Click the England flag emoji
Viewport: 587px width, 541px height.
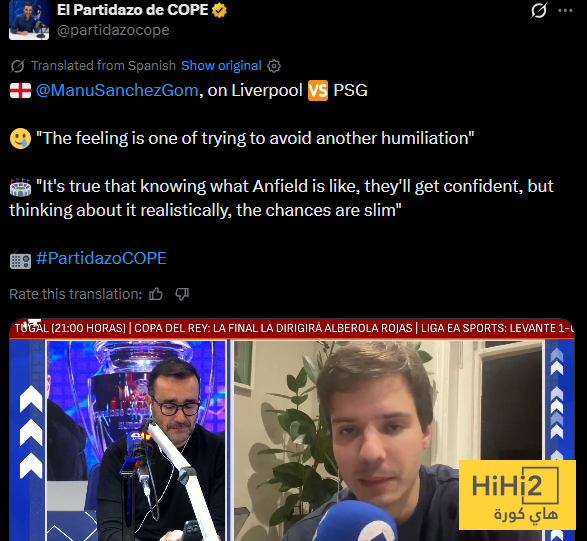[20, 91]
